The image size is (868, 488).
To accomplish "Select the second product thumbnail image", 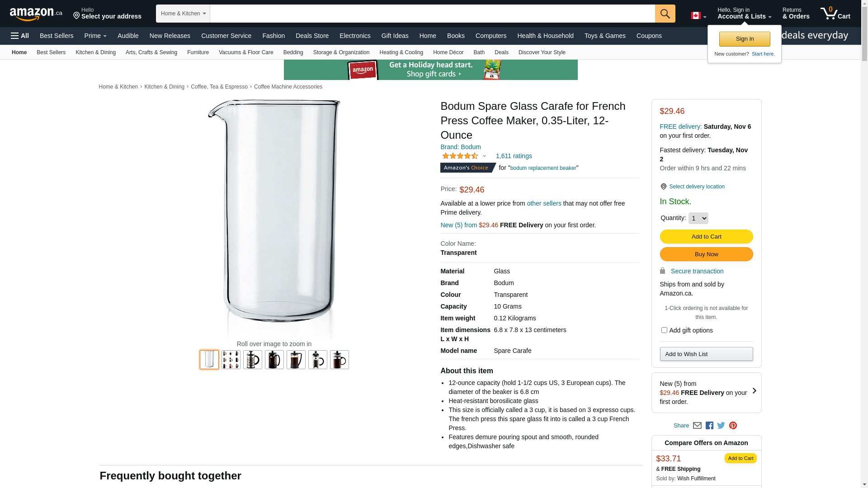I will 231,360.
